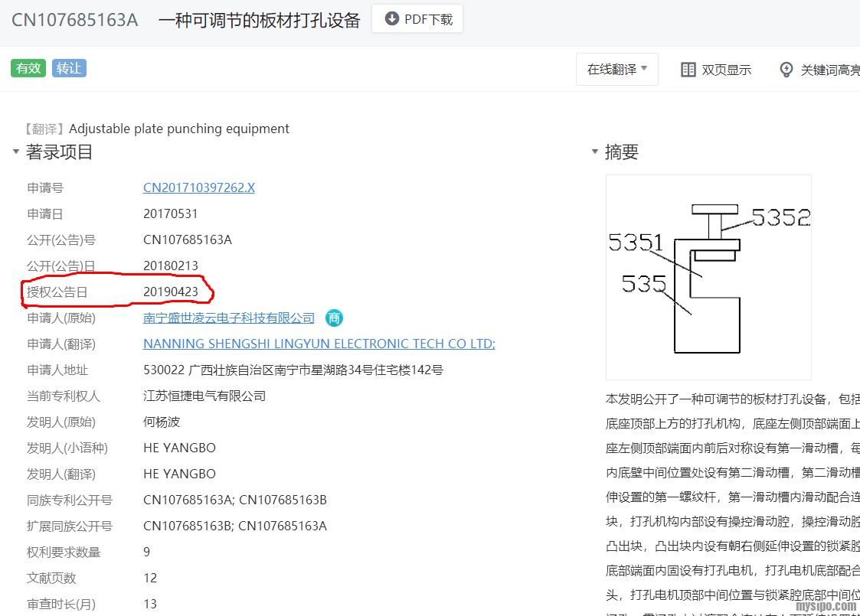Click the PDF download arrow icon
The image size is (860, 616).
391,19
